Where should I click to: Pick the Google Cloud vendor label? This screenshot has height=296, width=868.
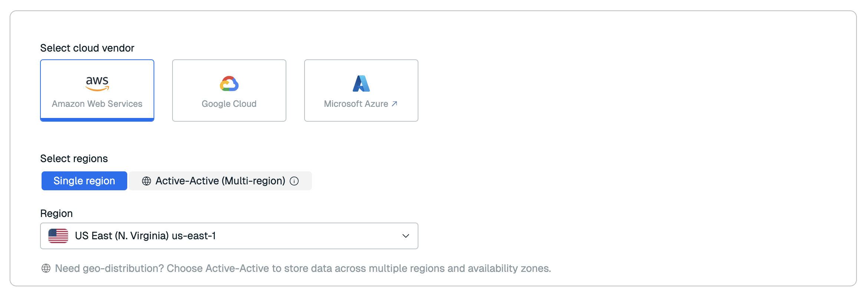[x=229, y=104]
